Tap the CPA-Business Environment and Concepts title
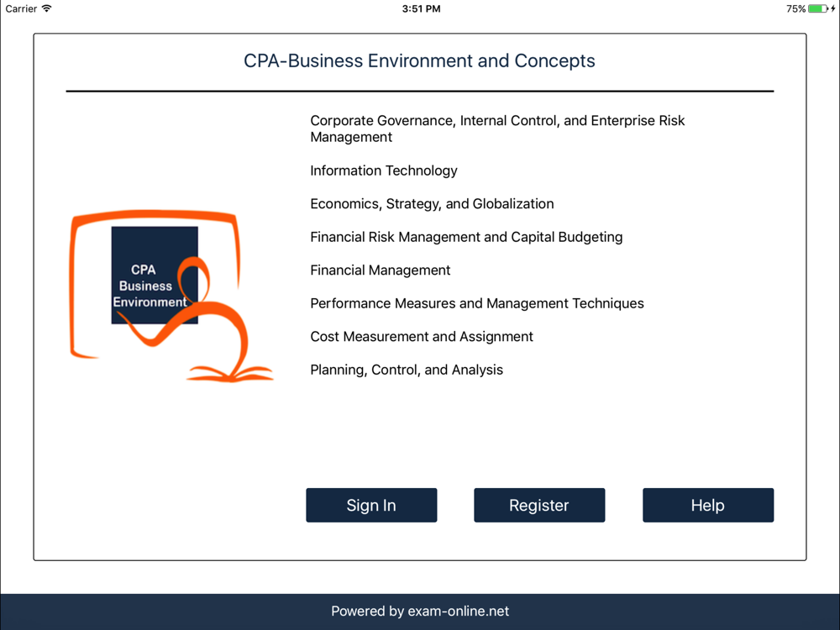 click(419, 60)
